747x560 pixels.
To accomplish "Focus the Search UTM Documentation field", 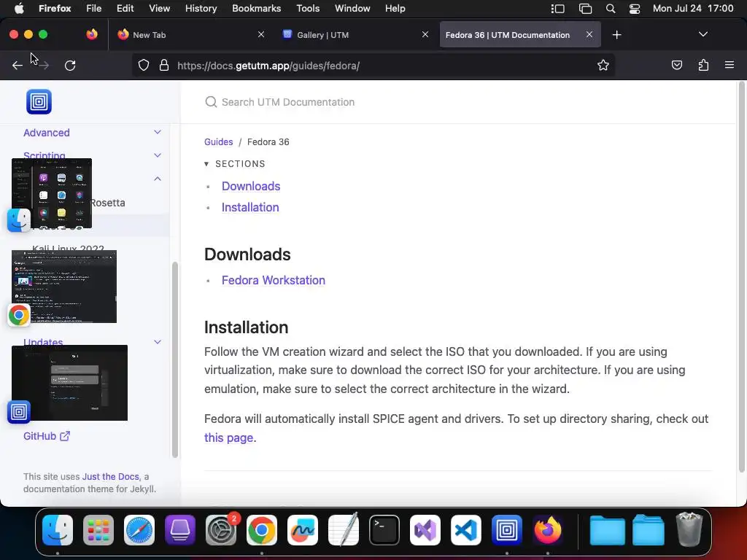I will pyautogui.click(x=457, y=102).
